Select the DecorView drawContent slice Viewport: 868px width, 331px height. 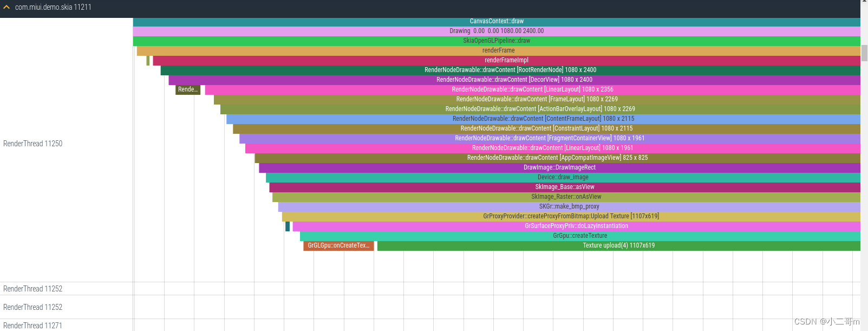(x=514, y=80)
